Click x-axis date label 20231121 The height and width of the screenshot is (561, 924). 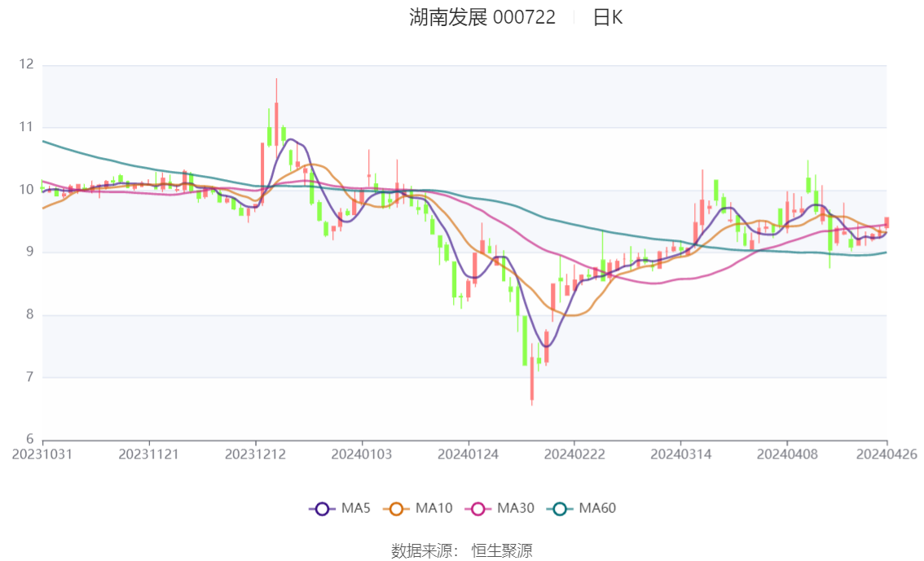[148, 454]
